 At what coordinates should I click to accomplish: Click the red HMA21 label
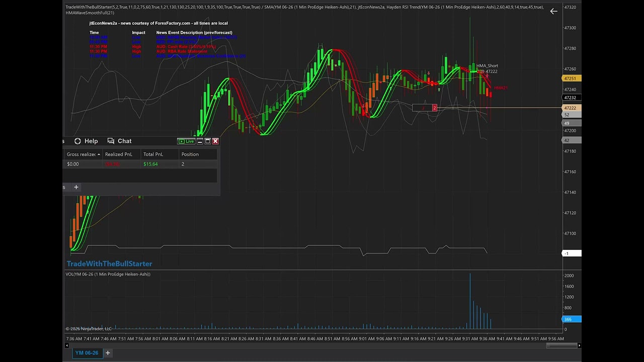pyautogui.click(x=501, y=88)
